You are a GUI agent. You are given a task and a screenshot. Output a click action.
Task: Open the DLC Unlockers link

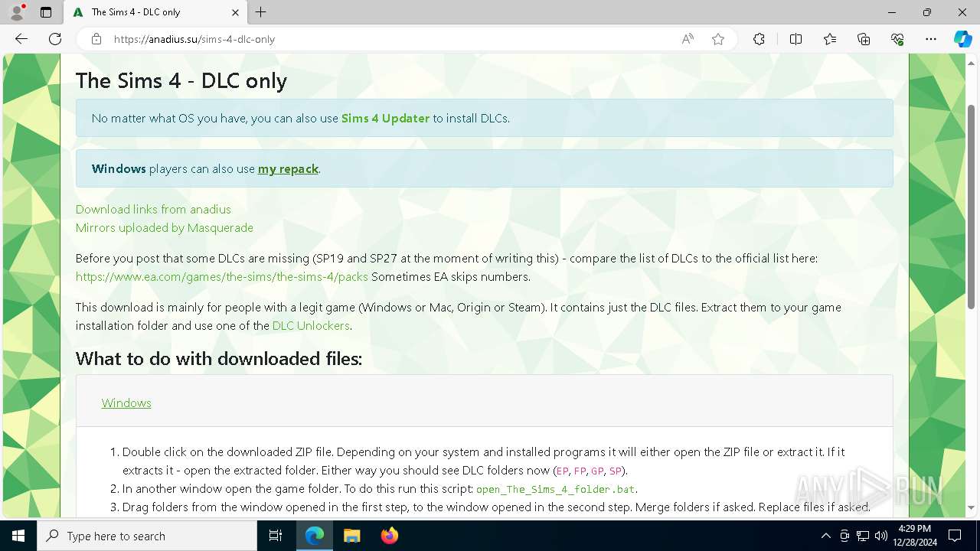tap(311, 325)
